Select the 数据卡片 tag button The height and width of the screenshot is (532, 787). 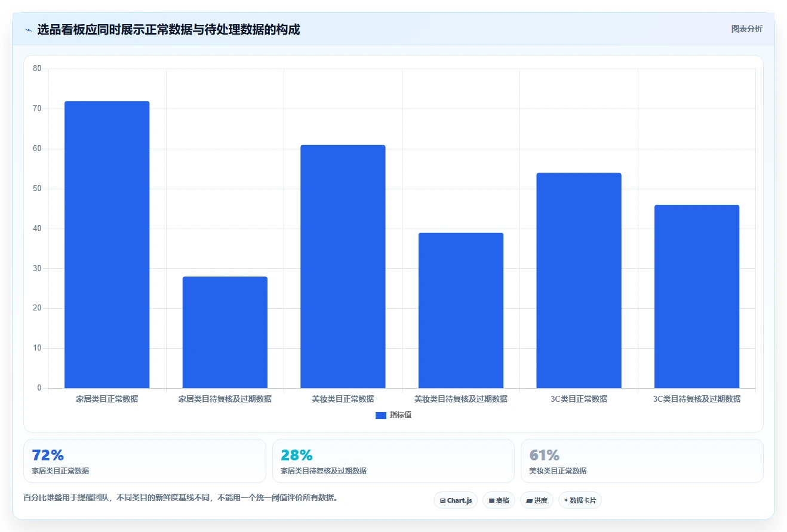point(580,500)
